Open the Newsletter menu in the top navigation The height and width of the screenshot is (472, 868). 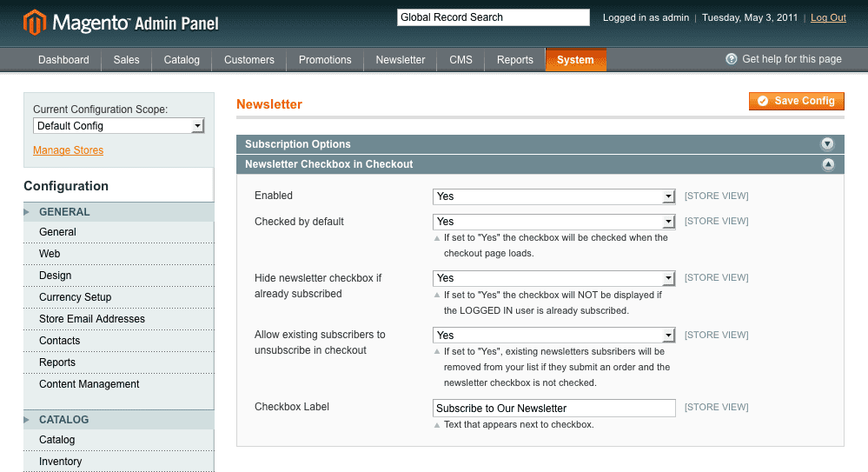[401, 60]
